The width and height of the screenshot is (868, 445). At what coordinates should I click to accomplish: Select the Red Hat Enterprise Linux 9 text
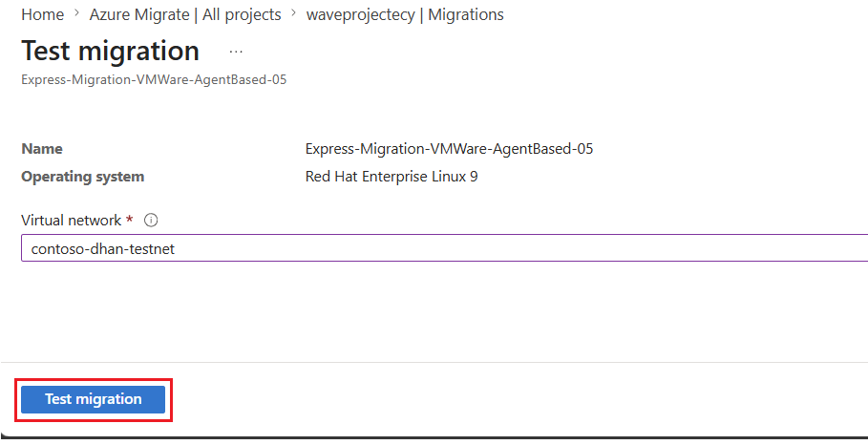pos(392,177)
